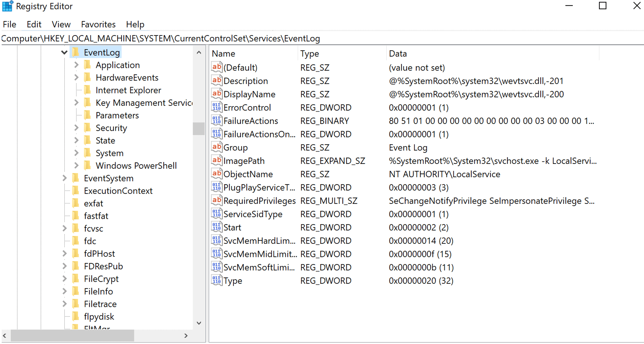
Task: Select the SvcMemMidLimit... value row
Action: [x=405, y=254]
